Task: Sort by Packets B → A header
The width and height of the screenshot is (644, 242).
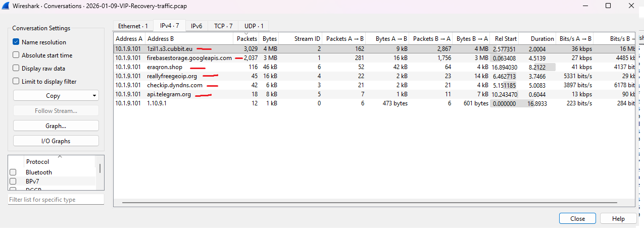Action: coord(432,39)
